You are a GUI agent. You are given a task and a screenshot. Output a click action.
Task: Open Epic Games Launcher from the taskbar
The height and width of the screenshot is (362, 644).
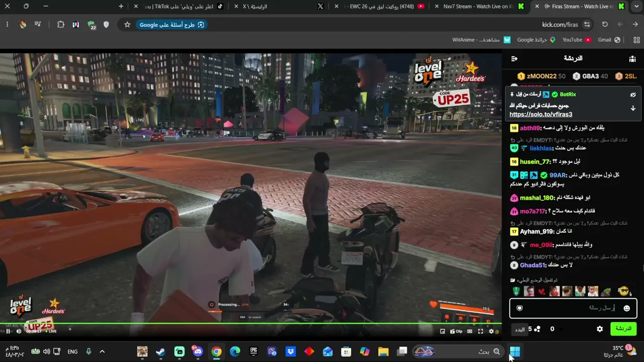pyautogui.click(x=254, y=351)
